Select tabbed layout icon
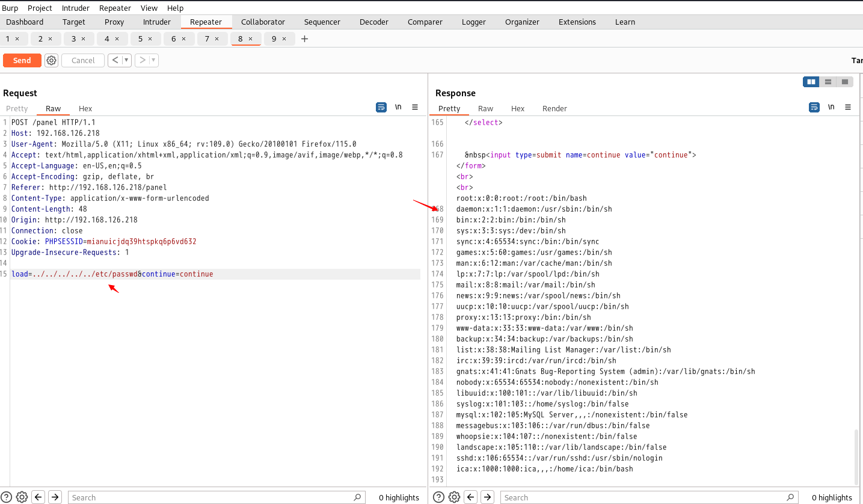 845,82
